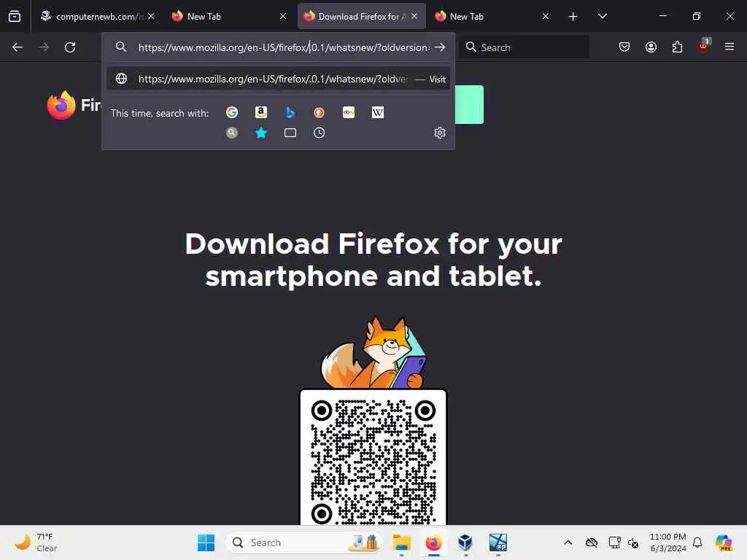Search with DuckDuckGo engine icon
Viewport: 747px width, 560px height.
tap(320, 112)
